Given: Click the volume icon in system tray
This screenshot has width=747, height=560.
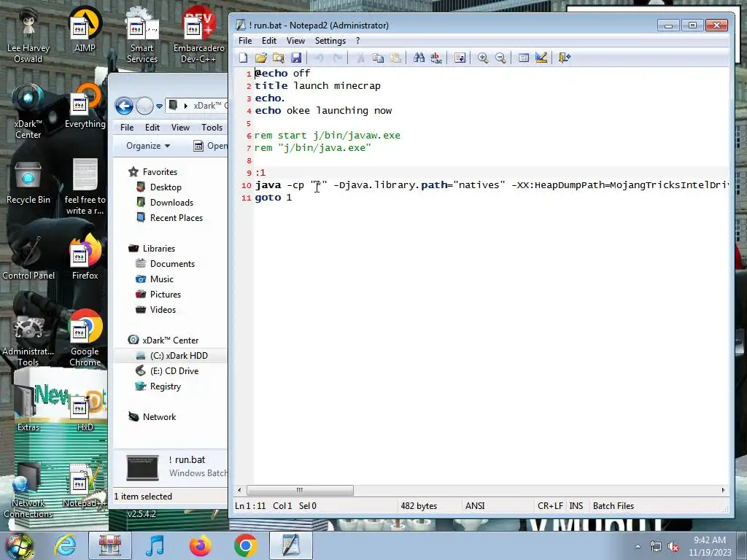Looking at the screenshot, I should [x=673, y=547].
